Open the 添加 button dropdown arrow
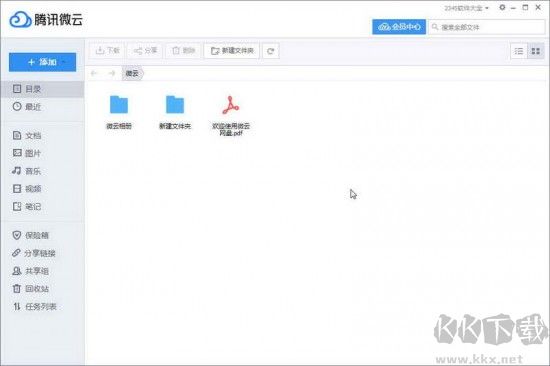This screenshot has width=550, height=366. (x=65, y=62)
